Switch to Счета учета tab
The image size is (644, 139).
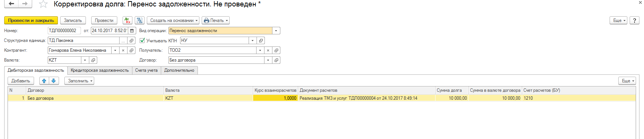click(146, 70)
